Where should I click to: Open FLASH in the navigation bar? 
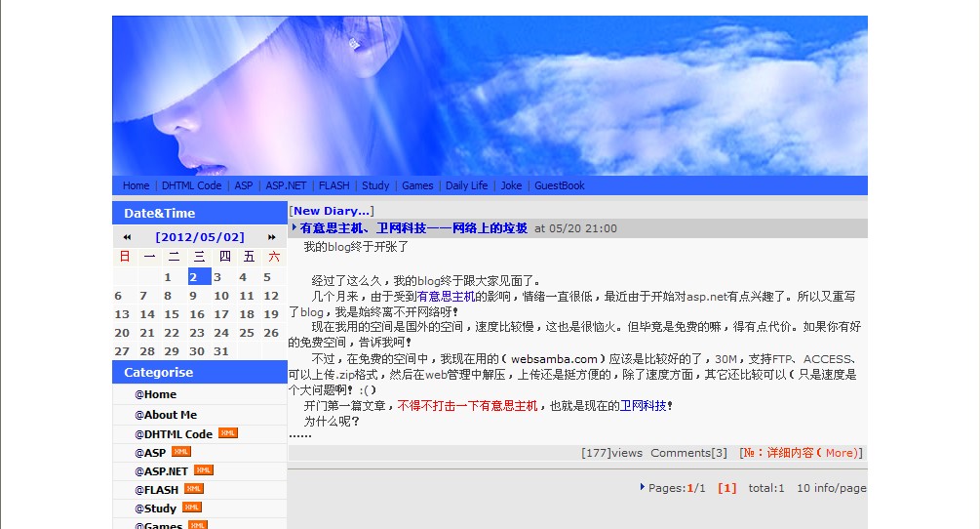tap(334, 185)
